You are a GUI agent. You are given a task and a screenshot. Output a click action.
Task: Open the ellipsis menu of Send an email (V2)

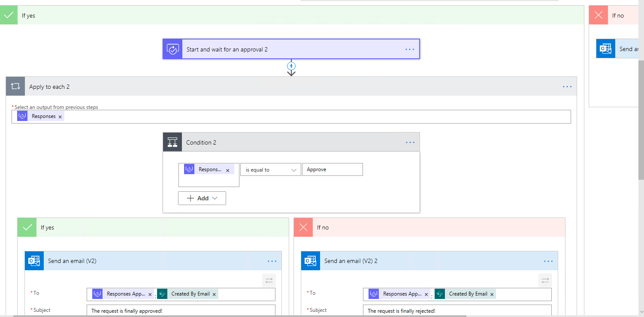point(272,261)
